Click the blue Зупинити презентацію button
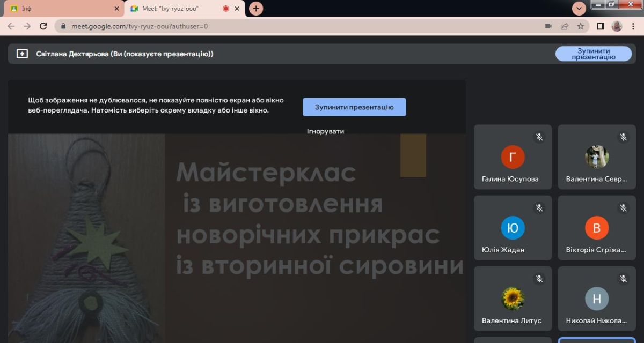Viewport: 644px width, 343px height. [x=354, y=107]
